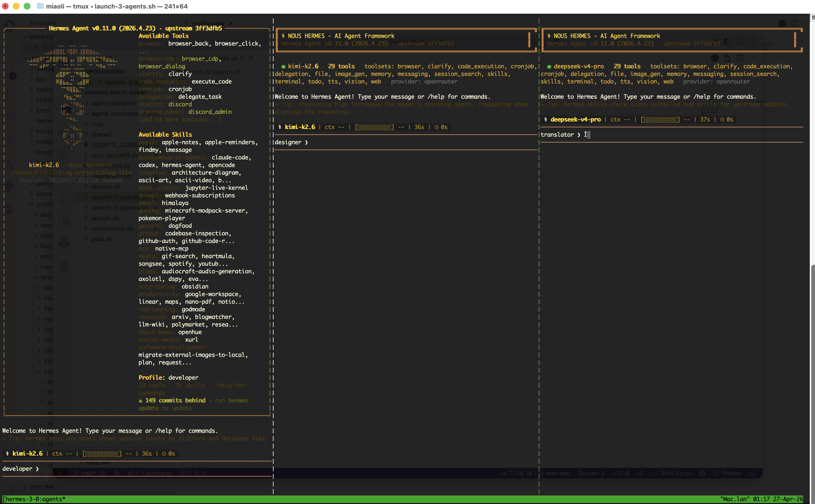Click the ChatGPT icon at the editor top right
The height and width of the screenshot is (504, 815).
pyautogui.click(x=782, y=23)
